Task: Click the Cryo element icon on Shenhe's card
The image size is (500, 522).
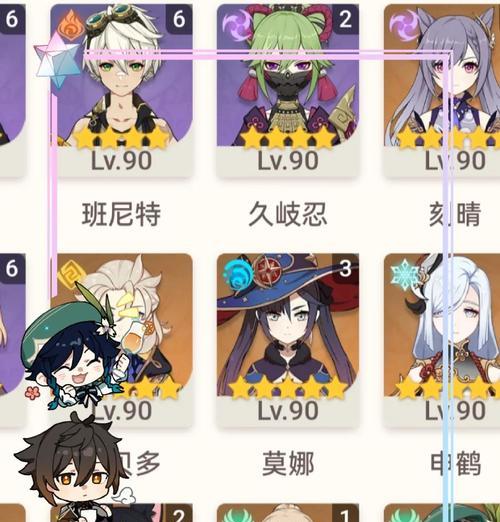Action: click(404, 275)
